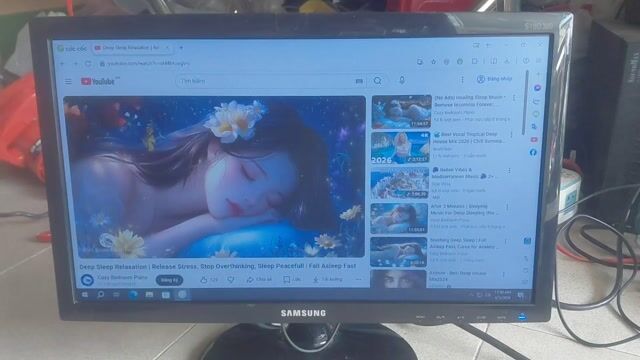Viewport: 640px width, 360px height.
Task: Start voice search with microphone icon
Action: (402, 80)
